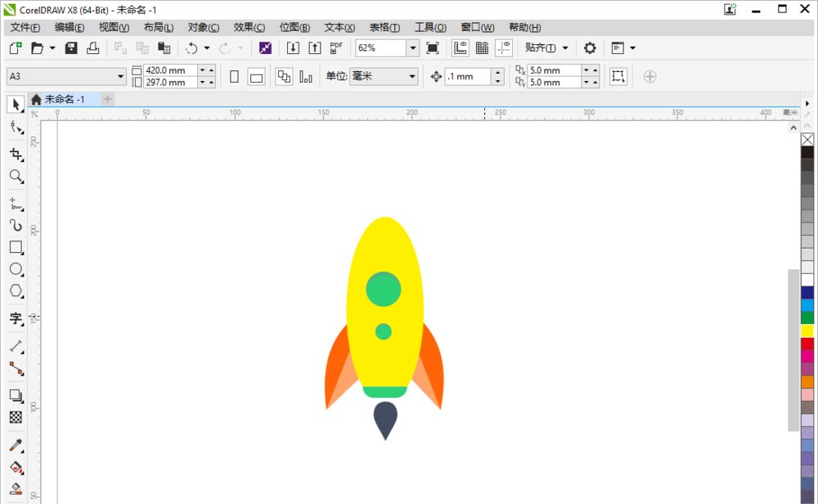The width and height of the screenshot is (818, 504).
Task: Click the Publish to PDF icon
Action: pos(336,48)
